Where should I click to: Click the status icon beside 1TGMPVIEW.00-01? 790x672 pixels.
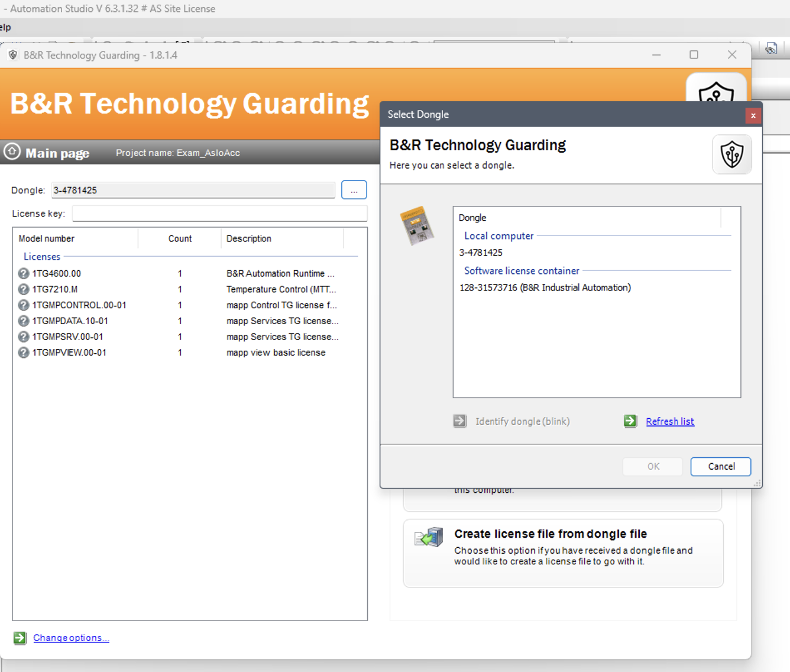point(24,353)
